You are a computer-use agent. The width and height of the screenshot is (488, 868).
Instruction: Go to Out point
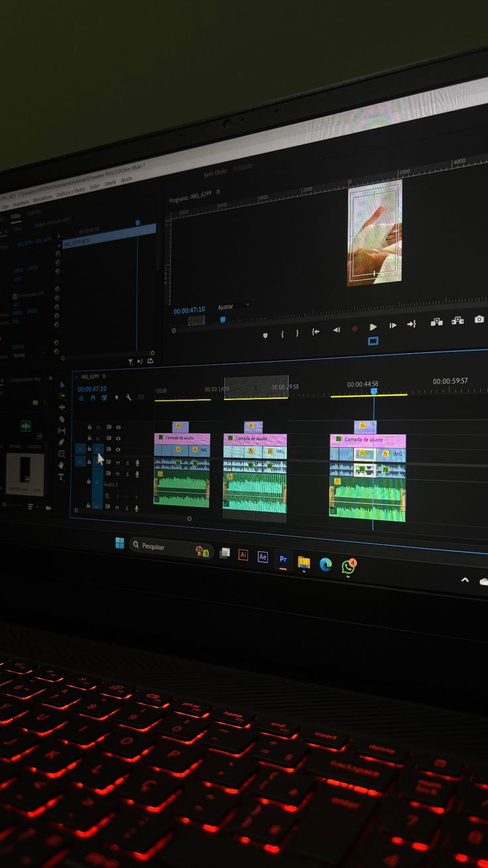click(x=411, y=324)
